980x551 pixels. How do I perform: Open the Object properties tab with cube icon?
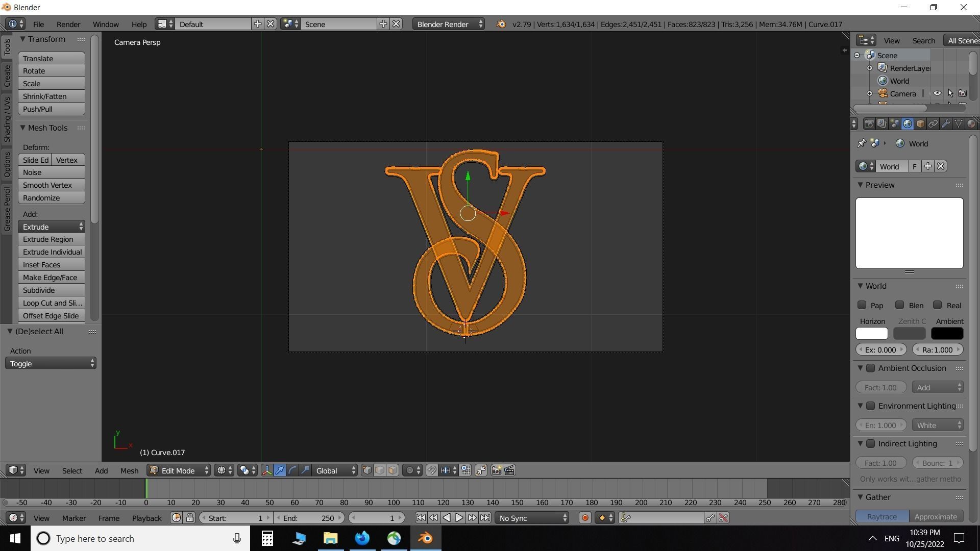[x=920, y=123]
